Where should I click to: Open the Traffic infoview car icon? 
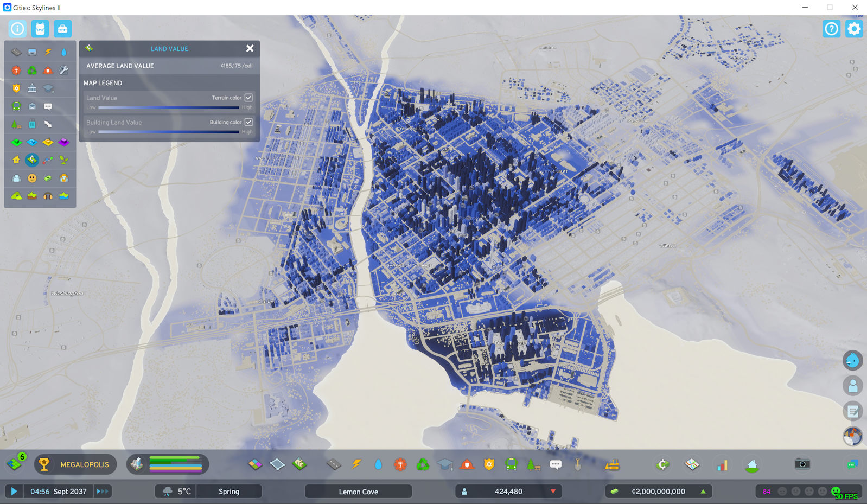tap(32, 52)
